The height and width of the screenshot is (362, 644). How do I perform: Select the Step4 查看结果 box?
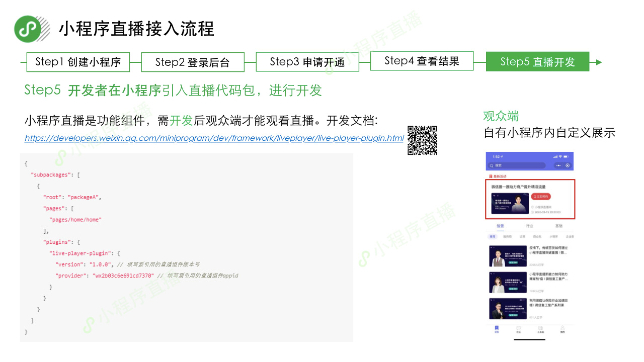pyautogui.click(x=422, y=61)
